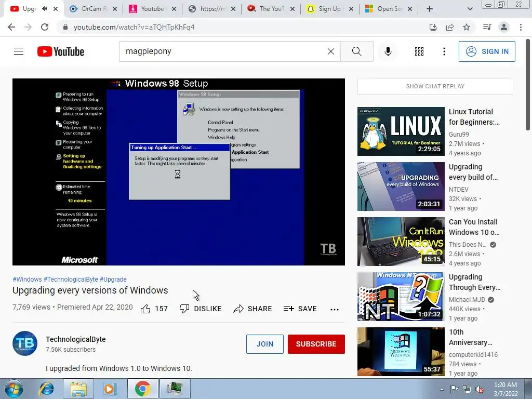
Task: Go back with the browser back arrow
Action: point(11,27)
